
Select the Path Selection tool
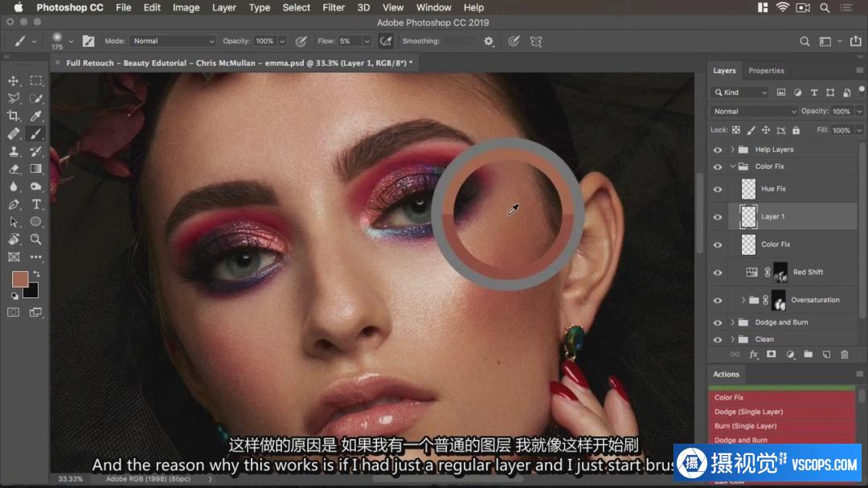pos(14,222)
